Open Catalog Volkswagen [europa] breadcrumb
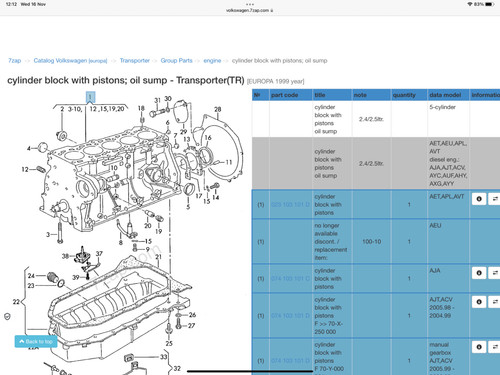 pyautogui.click(x=70, y=61)
